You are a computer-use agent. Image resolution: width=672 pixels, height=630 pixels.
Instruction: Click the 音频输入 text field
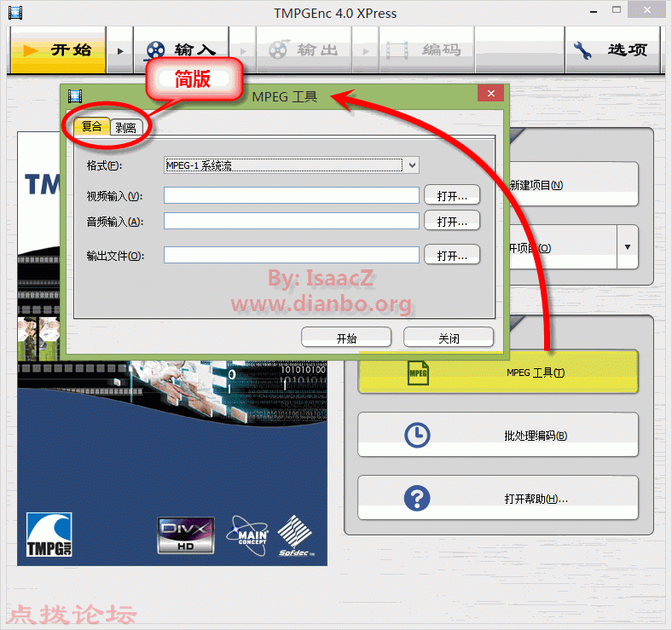pos(292,221)
